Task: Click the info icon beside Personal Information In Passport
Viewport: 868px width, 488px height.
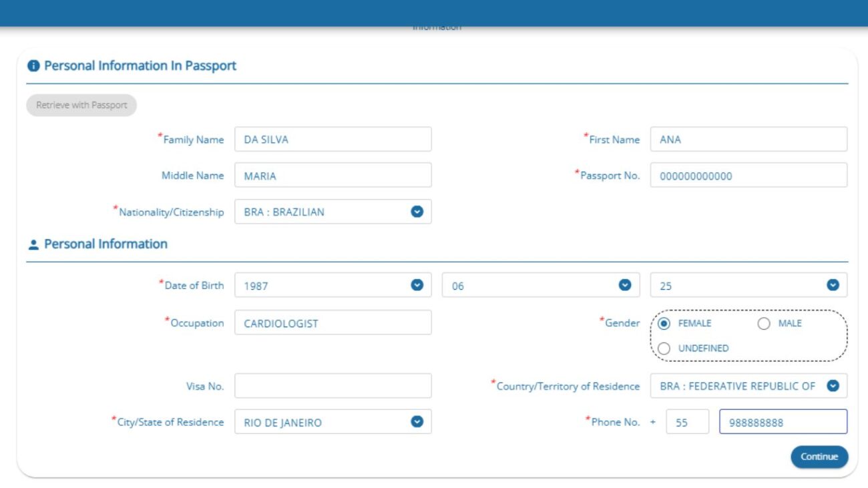Action: tap(33, 66)
